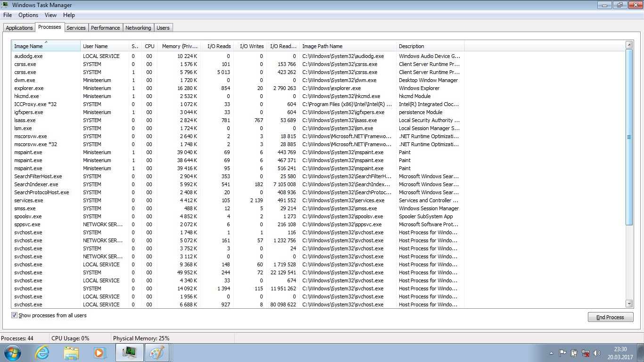Viewport: 644px width, 362px height.
Task: Open the File menu
Action: pos(8,15)
